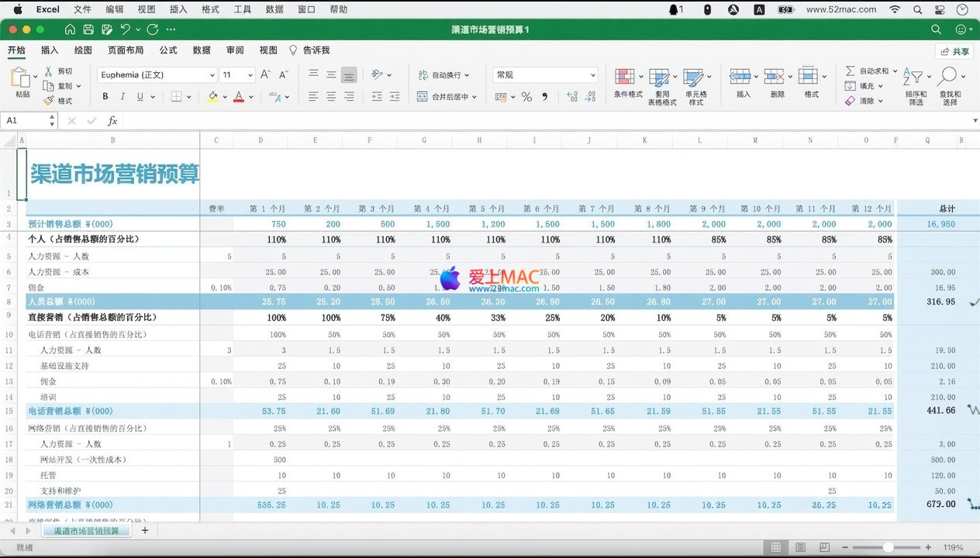
Task: Click the cut (剪切) scissors icon
Action: [x=49, y=71]
